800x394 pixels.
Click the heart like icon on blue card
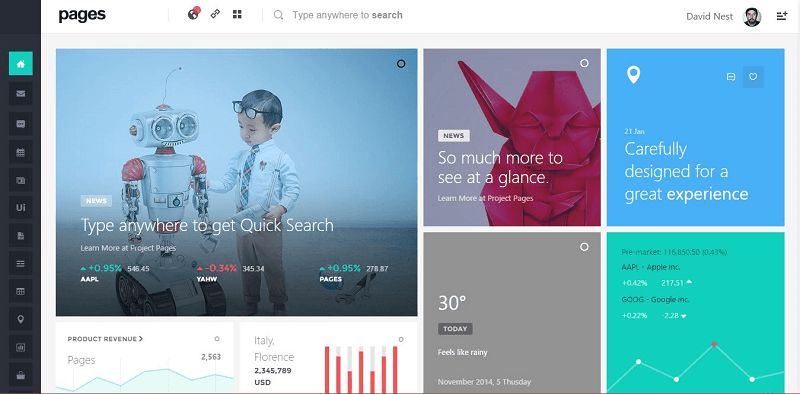753,77
